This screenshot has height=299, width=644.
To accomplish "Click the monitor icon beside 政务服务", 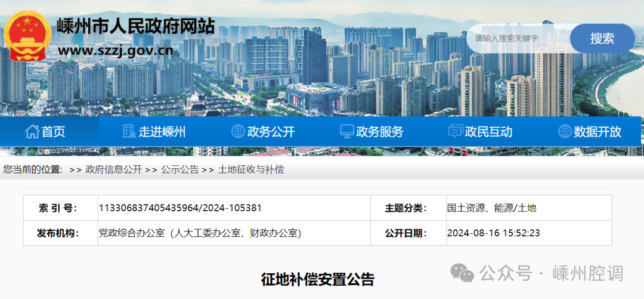I will [x=346, y=132].
